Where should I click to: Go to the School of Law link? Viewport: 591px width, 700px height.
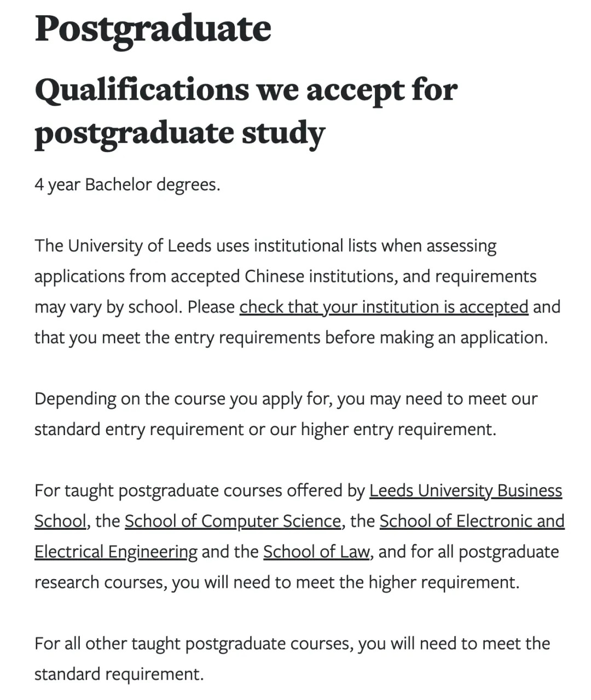click(316, 552)
